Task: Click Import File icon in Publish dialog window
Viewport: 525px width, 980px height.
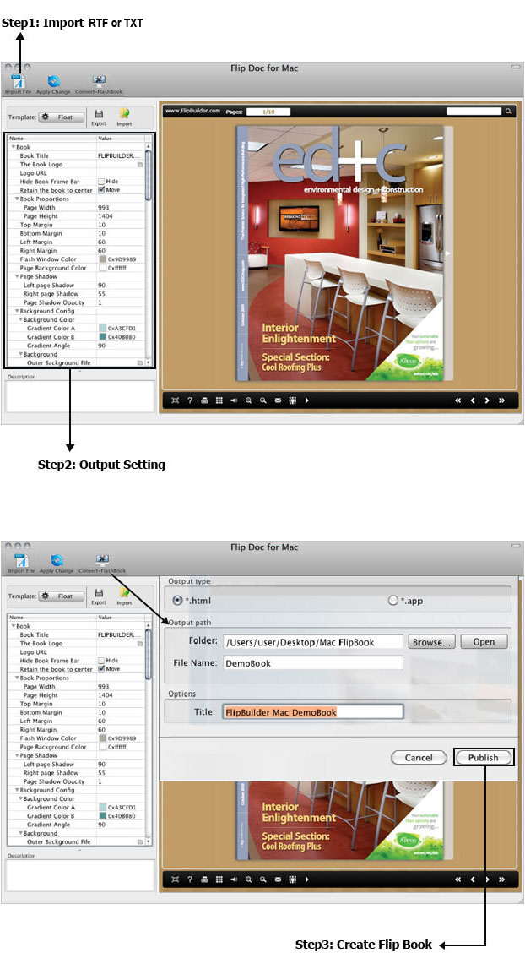Action: click(20, 560)
